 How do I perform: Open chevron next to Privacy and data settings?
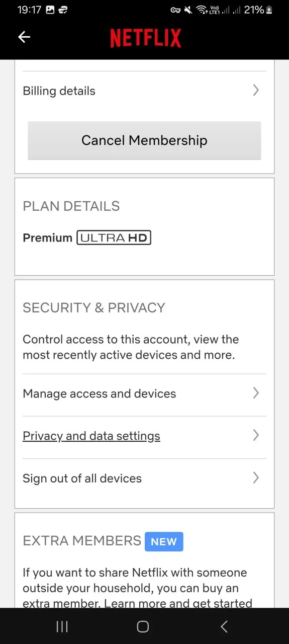(256, 435)
